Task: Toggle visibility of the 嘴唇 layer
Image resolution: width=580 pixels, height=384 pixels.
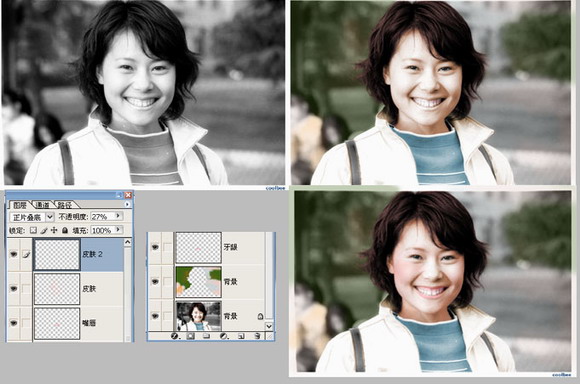Action: point(14,323)
